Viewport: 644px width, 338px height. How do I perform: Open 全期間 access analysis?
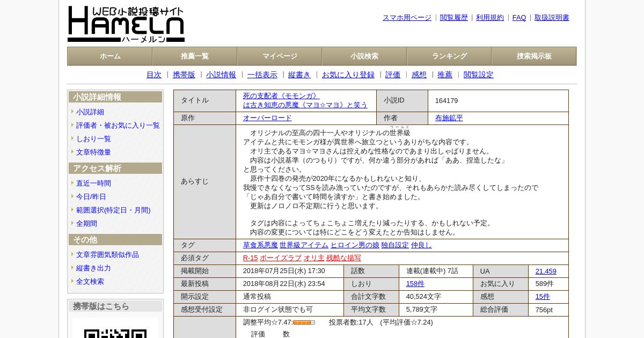click(86, 224)
